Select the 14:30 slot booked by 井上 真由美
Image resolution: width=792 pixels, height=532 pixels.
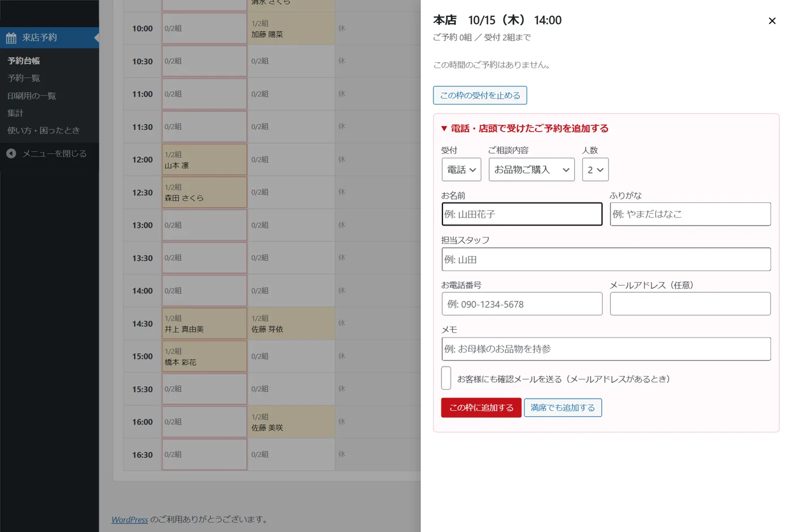pyautogui.click(x=205, y=323)
